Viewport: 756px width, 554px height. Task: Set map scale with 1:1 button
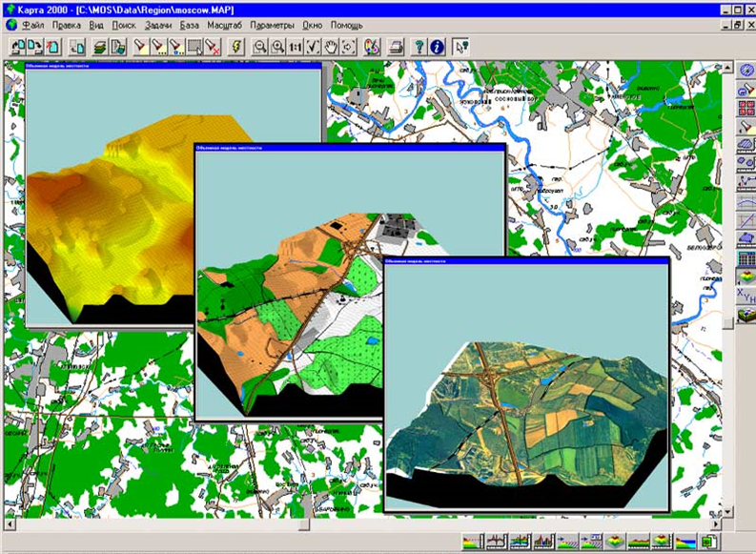(x=296, y=46)
